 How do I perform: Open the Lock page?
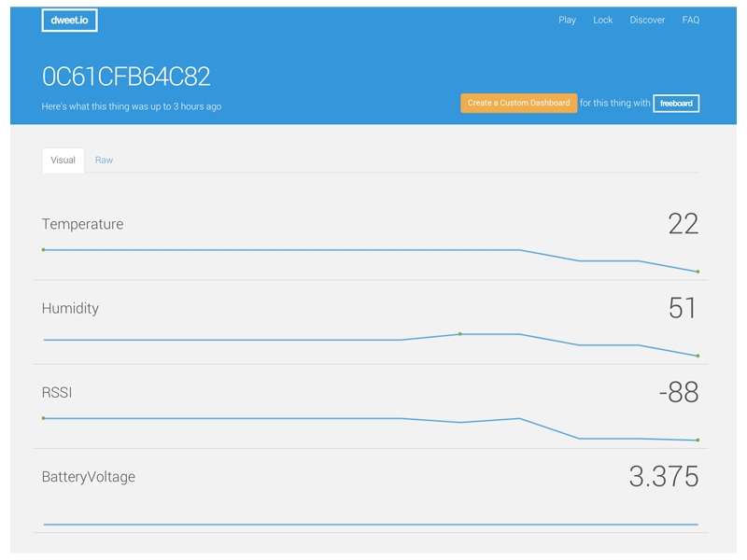click(x=602, y=20)
